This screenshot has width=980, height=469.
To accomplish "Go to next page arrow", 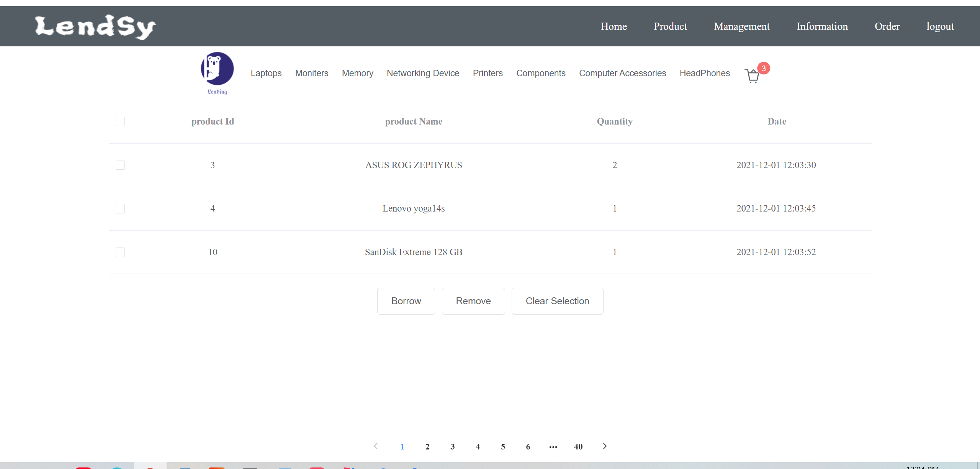I will [x=605, y=446].
